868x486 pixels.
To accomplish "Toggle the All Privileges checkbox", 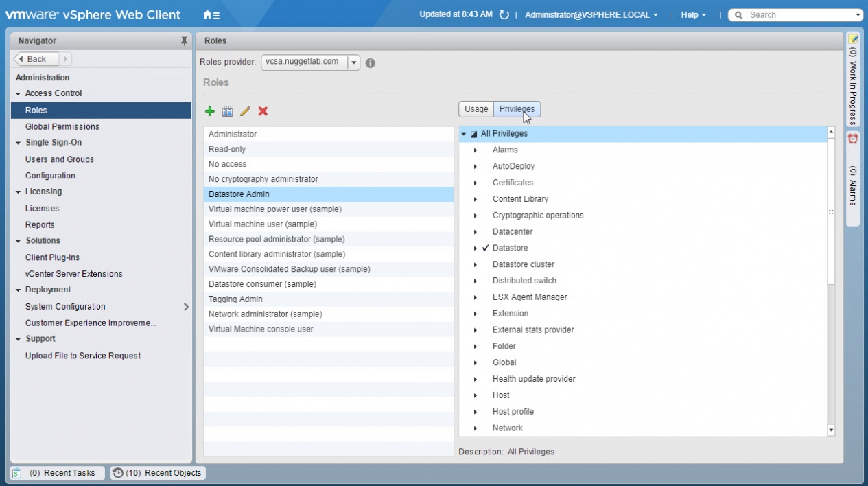I will coord(473,134).
